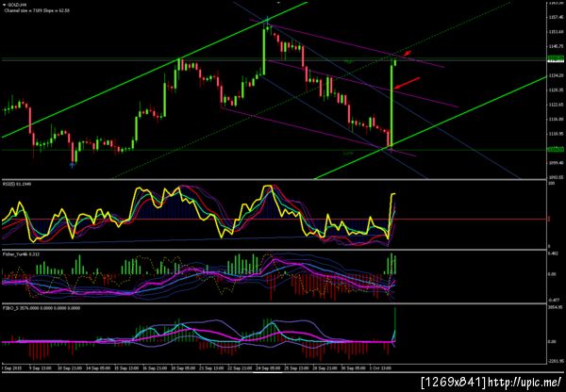Screen dimensions: 566x392
Task: Select the Fisher_Yur4ik indicator label
Action: 21,254
